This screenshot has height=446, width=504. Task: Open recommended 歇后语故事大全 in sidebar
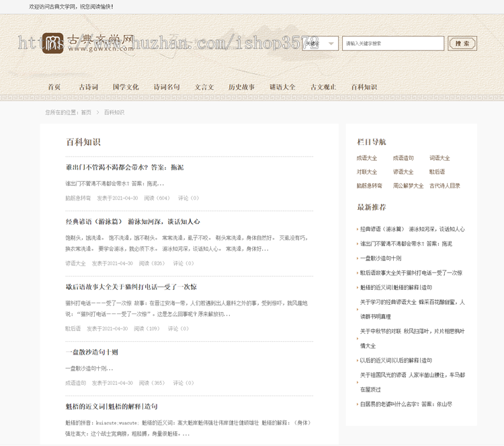[411, 273]
